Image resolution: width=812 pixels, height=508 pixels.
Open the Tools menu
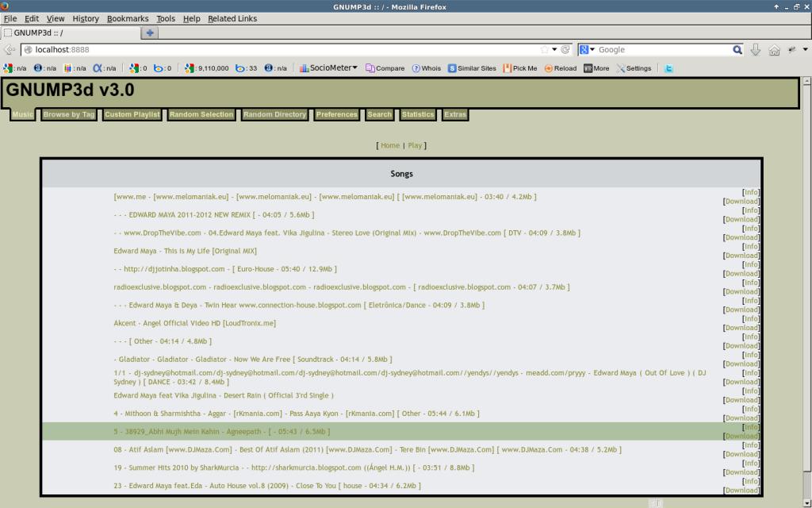pos(166,19)
